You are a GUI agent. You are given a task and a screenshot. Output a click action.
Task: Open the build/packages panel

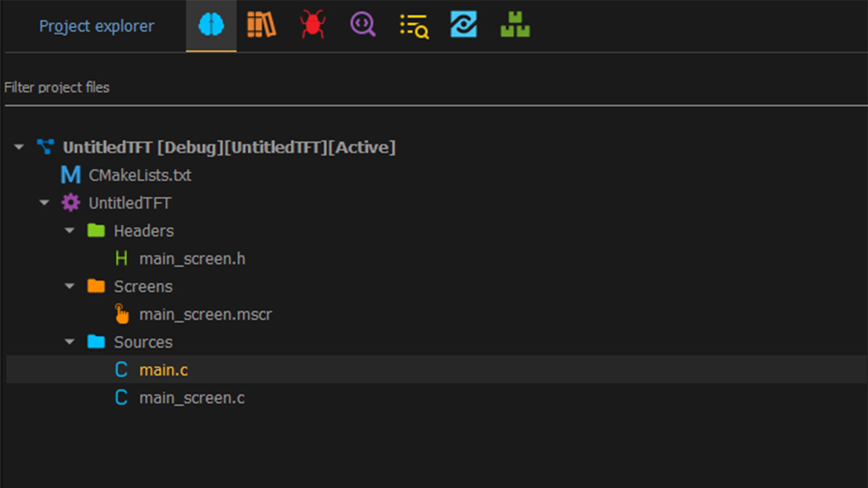[514, 25]
